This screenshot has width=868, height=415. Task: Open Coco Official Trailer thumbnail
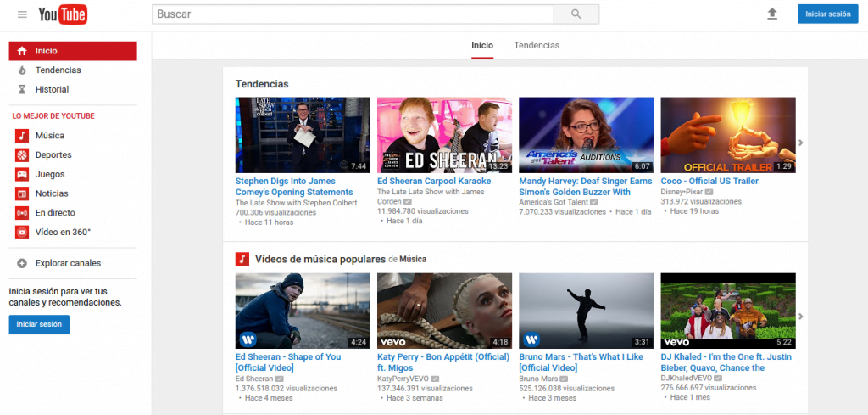click(728, 135)
